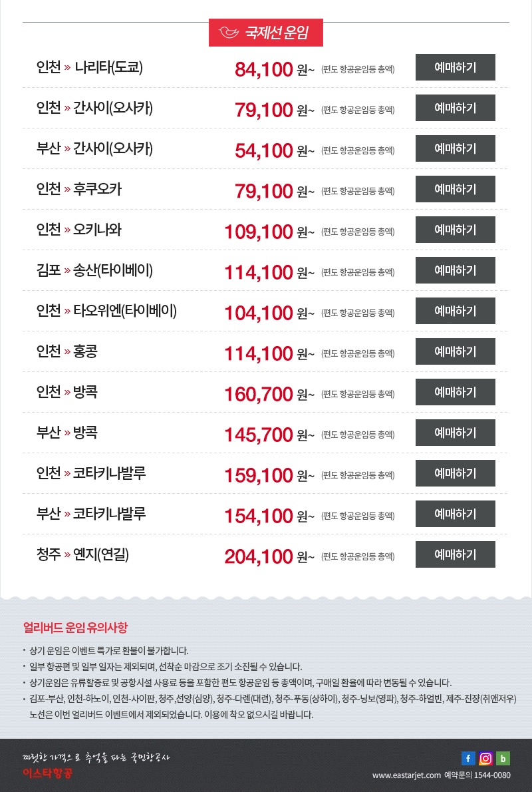Click 예매하기 for 부산 » 방콕
532x792 pixels.
[455, 433]
